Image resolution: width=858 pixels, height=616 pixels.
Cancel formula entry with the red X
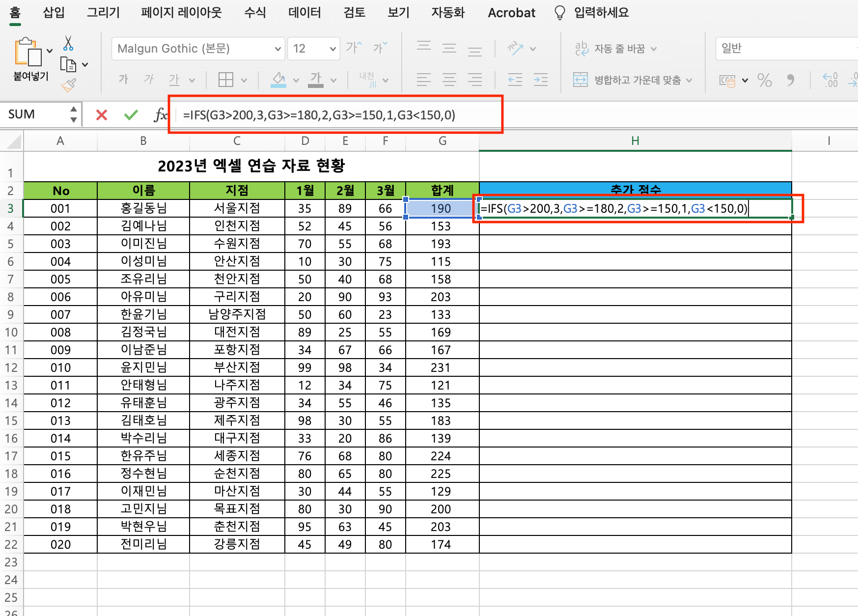[x=101, y=114]
